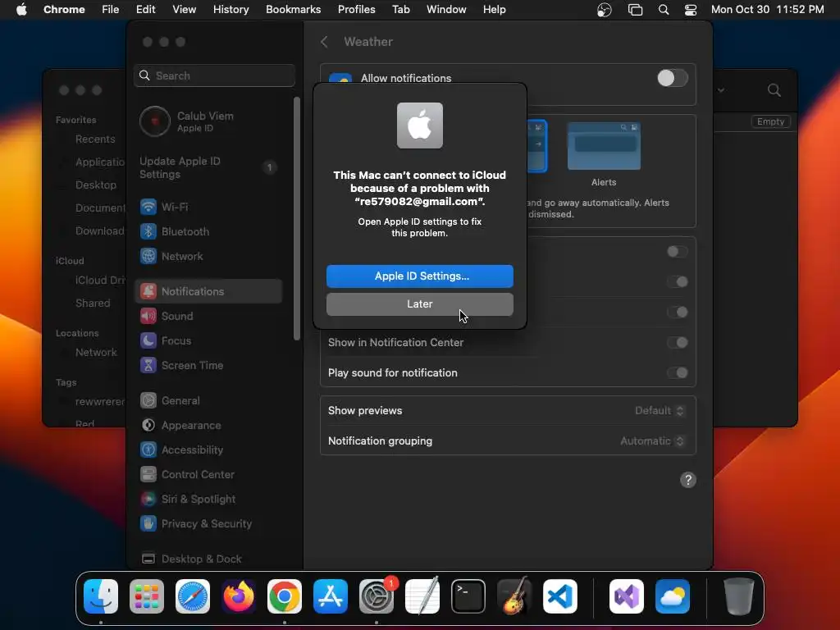Screen dimensions: 840x630
Task: Open the Bookmarks menu
Action: point(293,10)
